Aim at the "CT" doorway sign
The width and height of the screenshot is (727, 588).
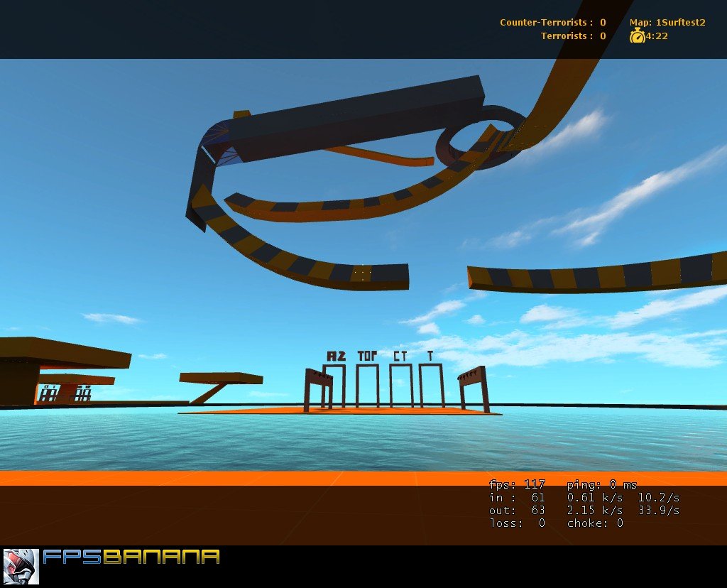[x=400, y=356]
